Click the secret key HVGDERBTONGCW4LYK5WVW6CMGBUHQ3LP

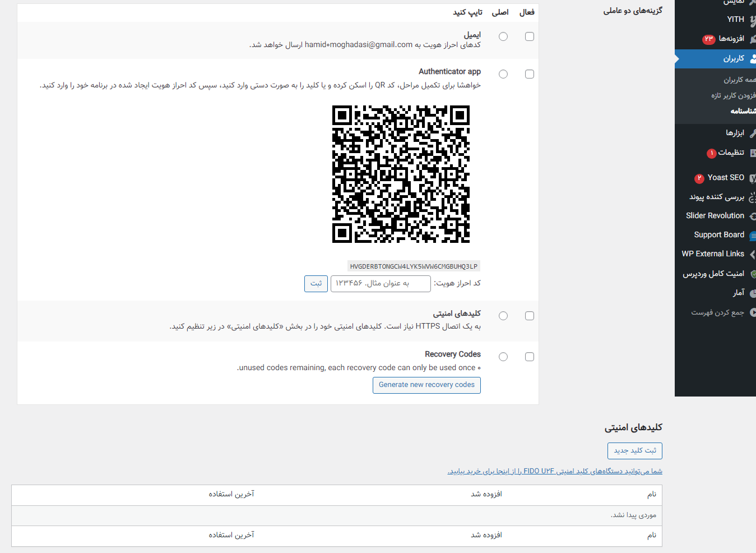(x=414, y=266)
